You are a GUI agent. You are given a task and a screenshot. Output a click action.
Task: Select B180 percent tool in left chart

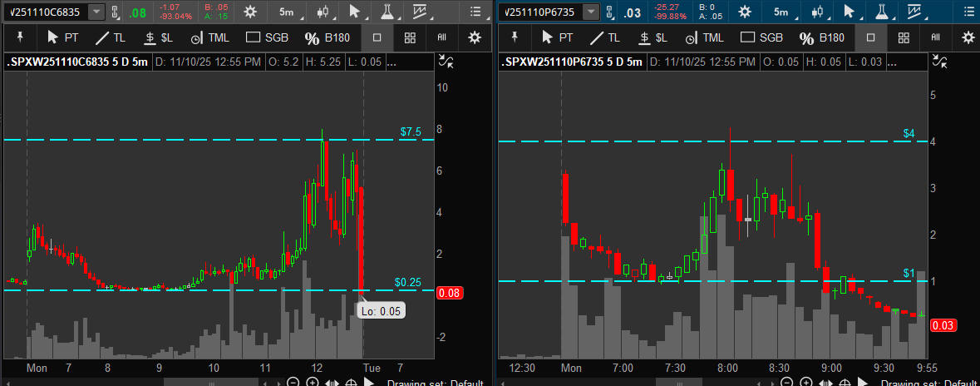(x=326, y=37)
